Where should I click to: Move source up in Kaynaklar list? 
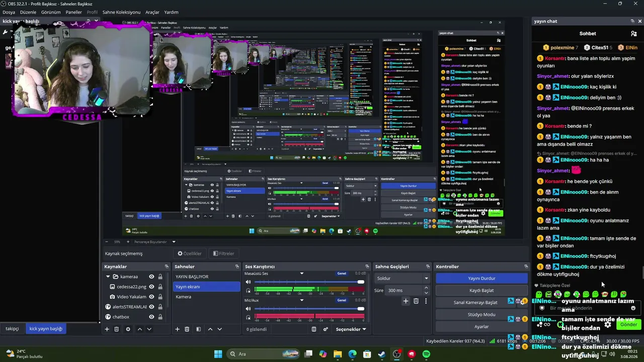140,329
